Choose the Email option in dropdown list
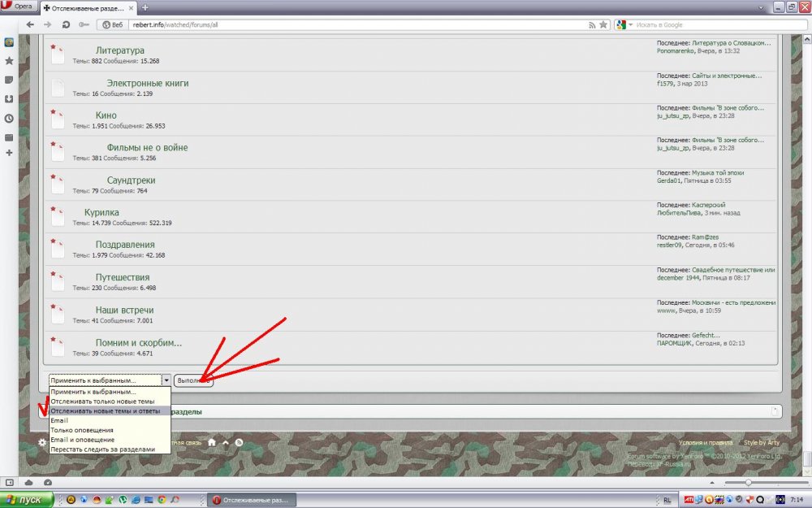Viewport: 812px width, 508px height. click(x=110, y=420)
